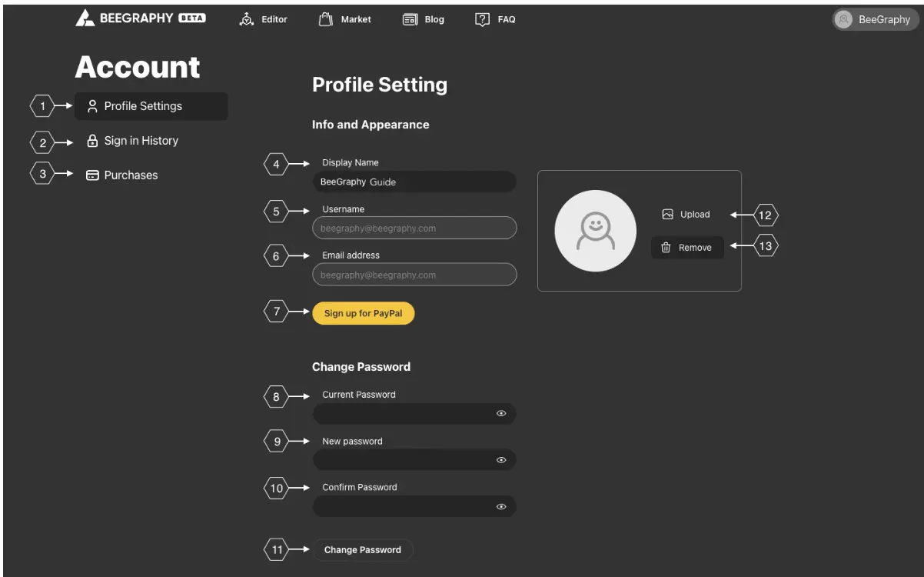The height and width of the screenshot is (577, 924).
Task: Reveal the New password field contents
Action: point(502,460)
